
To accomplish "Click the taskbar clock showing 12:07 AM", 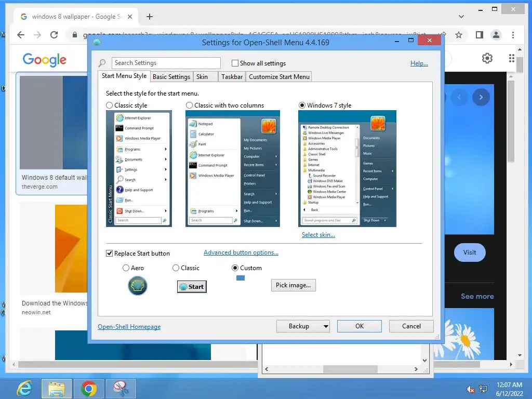I will (x=509, y=389).
